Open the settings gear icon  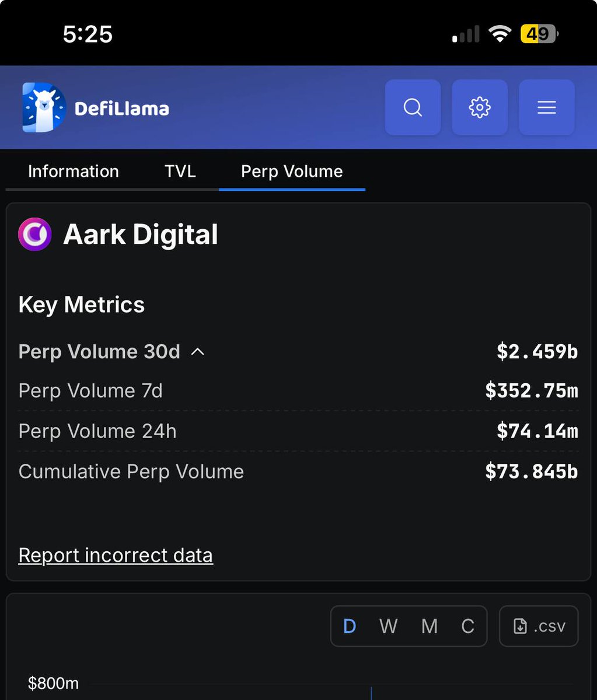click(480, 107)
